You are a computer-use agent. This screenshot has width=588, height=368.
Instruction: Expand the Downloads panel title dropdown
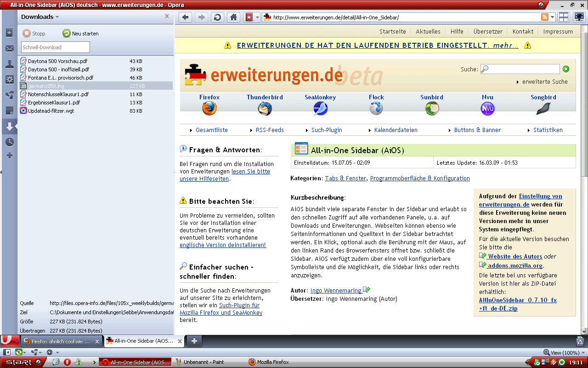pos(40,17)
